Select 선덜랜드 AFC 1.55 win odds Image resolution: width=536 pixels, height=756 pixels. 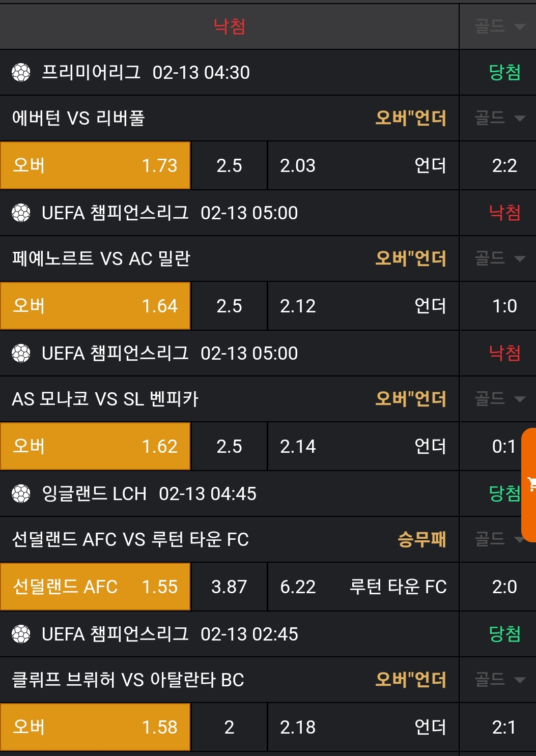tap(95, 587)
